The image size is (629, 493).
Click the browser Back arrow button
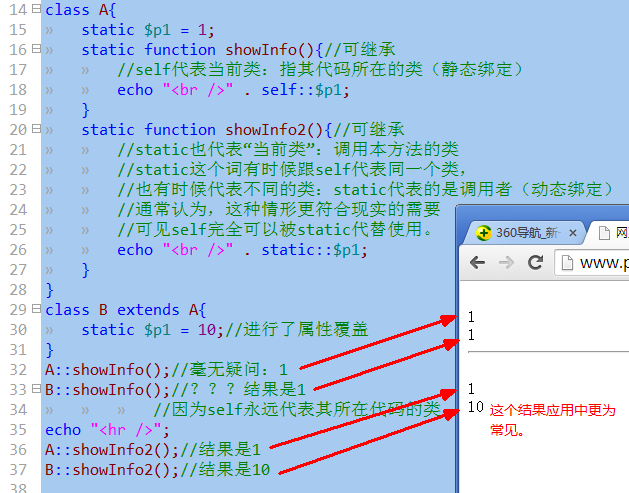477,263
